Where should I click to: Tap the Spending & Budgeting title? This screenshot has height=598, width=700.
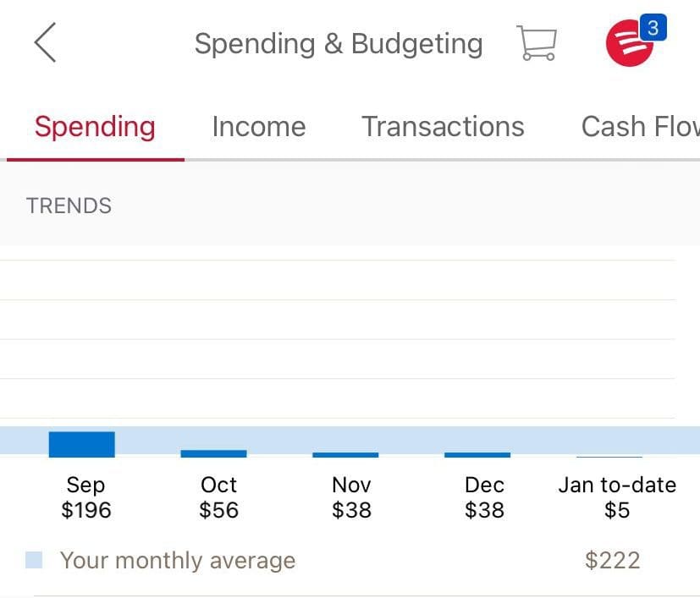click(x=338, y=42)
